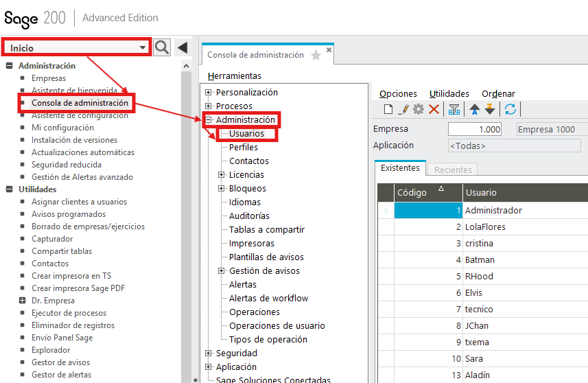Expand the Seguridad tree node
The width and height of the screenshot is (588, 383).
click(x=209, y=353)
